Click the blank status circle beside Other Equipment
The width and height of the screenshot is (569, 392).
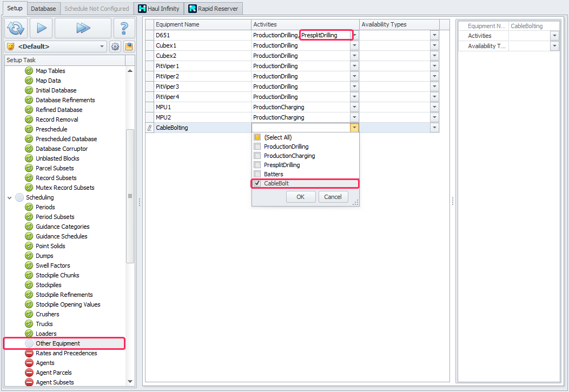point(29,343)
